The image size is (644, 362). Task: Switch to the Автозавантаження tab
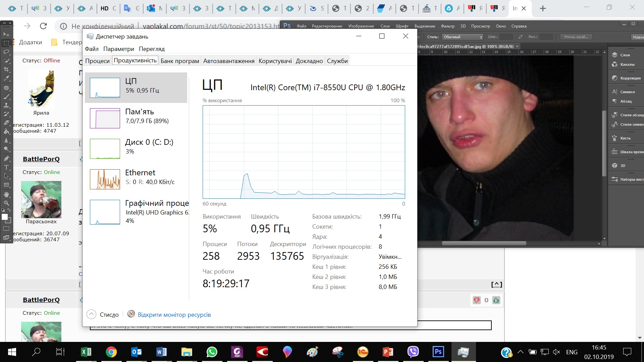point(229,61)
